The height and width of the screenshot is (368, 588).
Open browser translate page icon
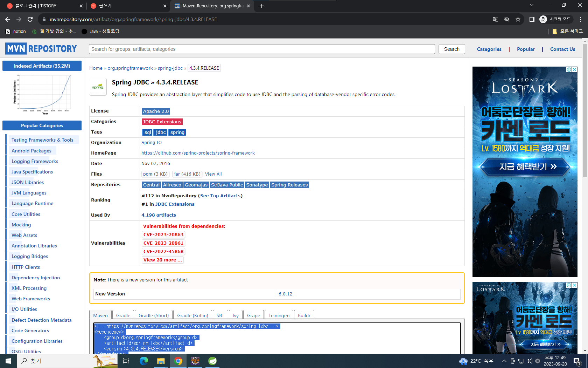tap(496, 19)
